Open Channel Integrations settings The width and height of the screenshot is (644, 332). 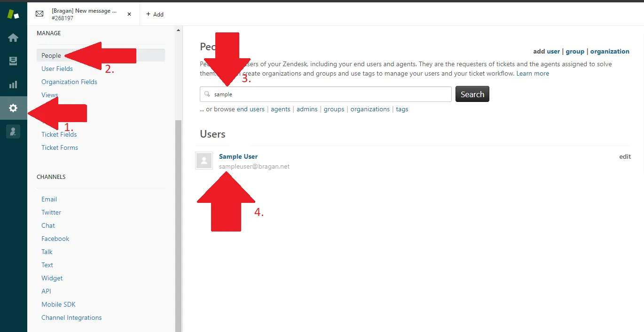pos(71,317)
